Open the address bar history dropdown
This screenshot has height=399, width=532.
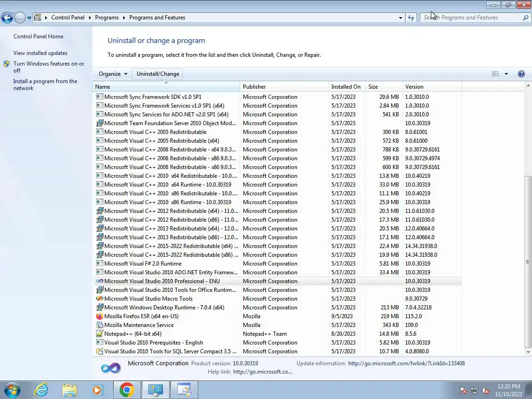click(400, 18)
